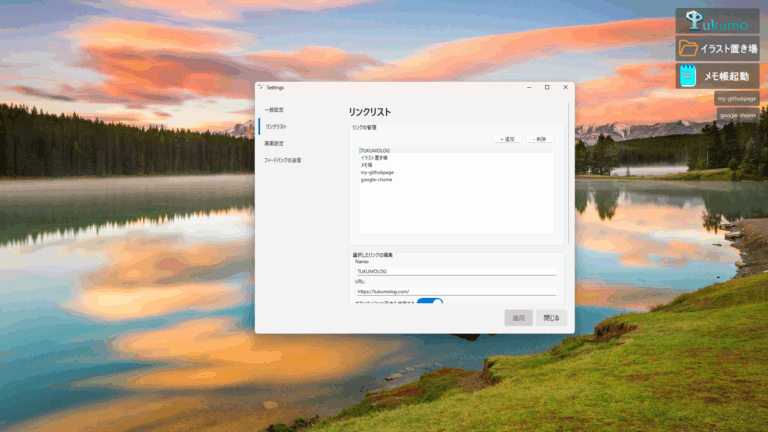Image resolution: width=768 pixels, height=432 pixels.
Task: Select メモ帳 entry in the link list
Action: pos(456,165)
